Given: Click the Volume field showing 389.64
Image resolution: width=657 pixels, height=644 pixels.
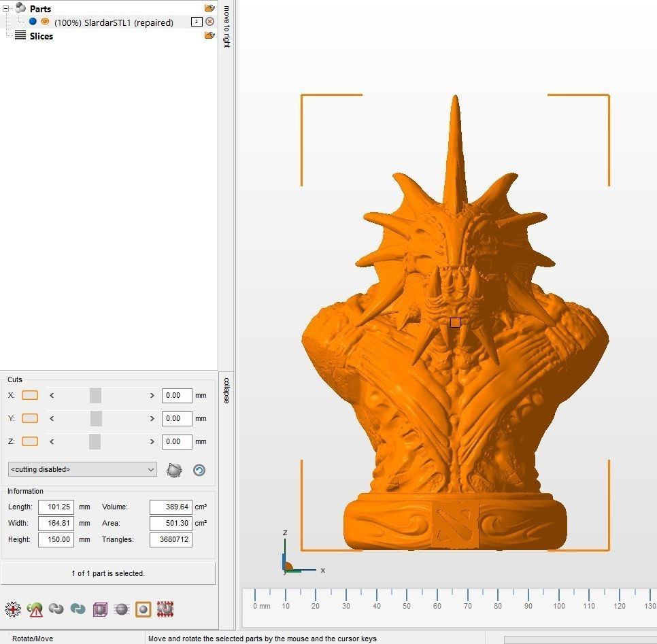Looking at the screenshot, I should pyautogui.click(x=171, y=507).
